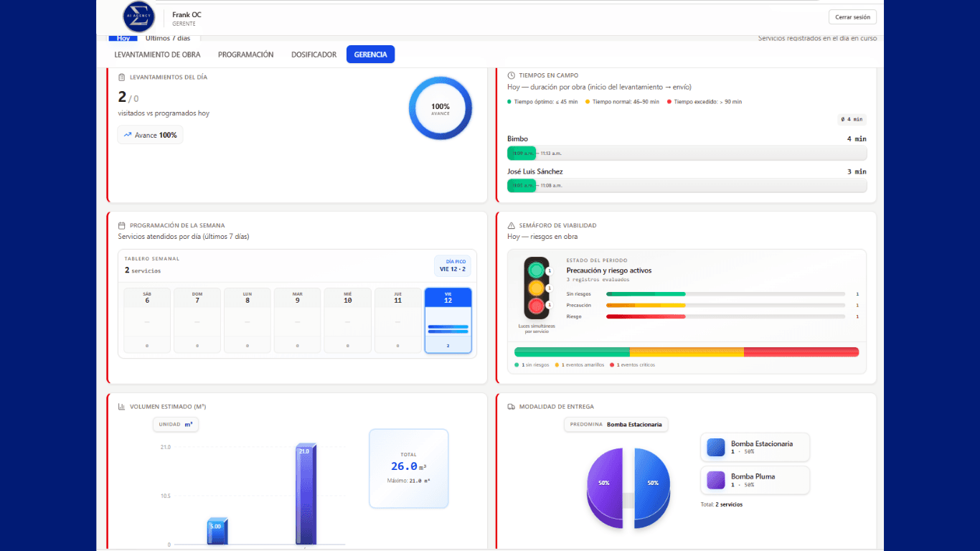
Task: Click the Precaución progress bar
Action: [725, 306]
